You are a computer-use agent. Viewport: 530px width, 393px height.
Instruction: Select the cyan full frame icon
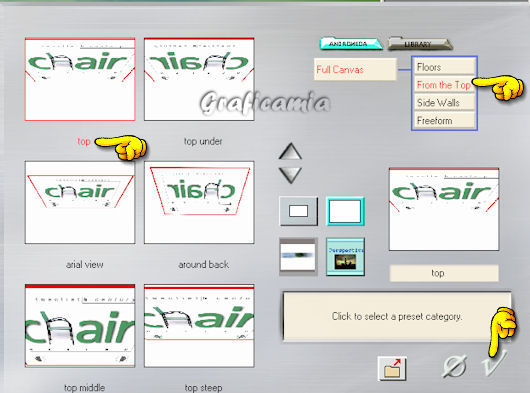(x=345, y=212)
